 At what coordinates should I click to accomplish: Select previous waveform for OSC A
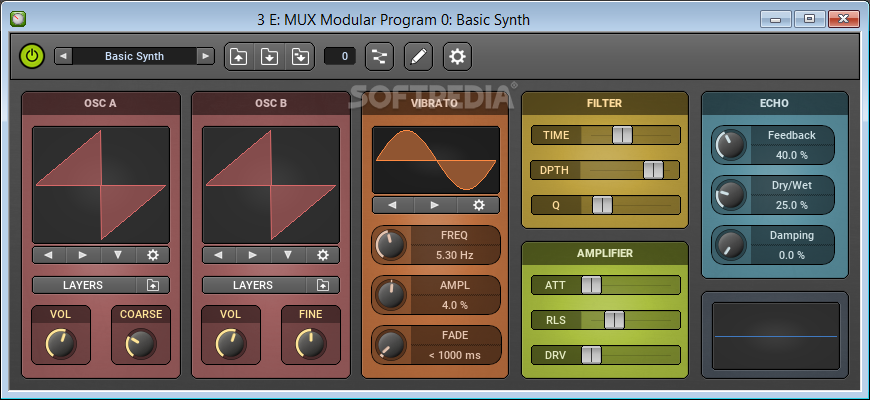(x=49, y=255)
